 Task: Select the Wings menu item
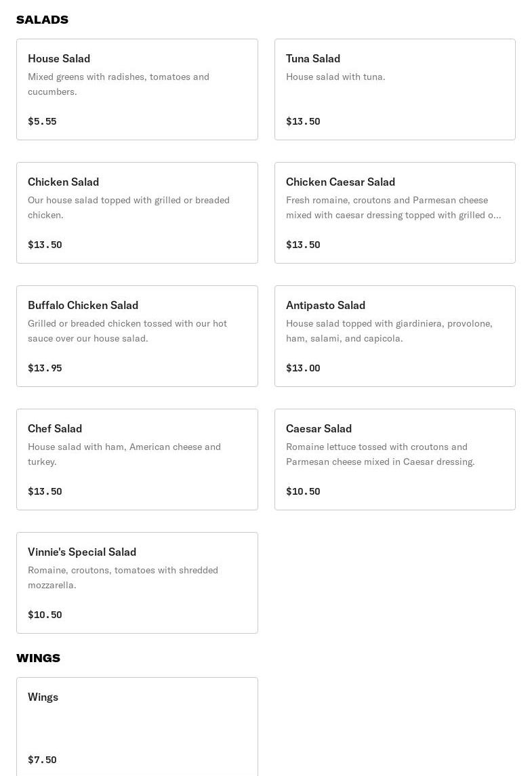click(137, 725)
